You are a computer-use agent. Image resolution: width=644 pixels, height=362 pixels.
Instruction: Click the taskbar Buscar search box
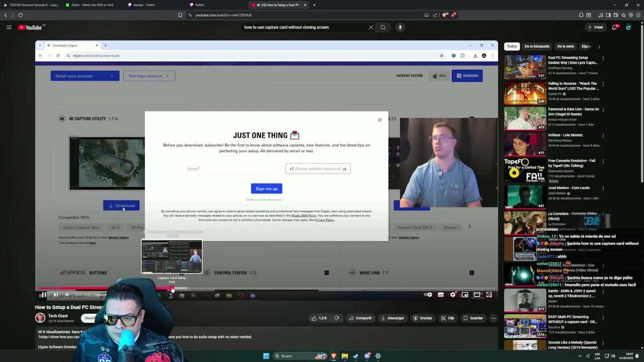point(299,356)
